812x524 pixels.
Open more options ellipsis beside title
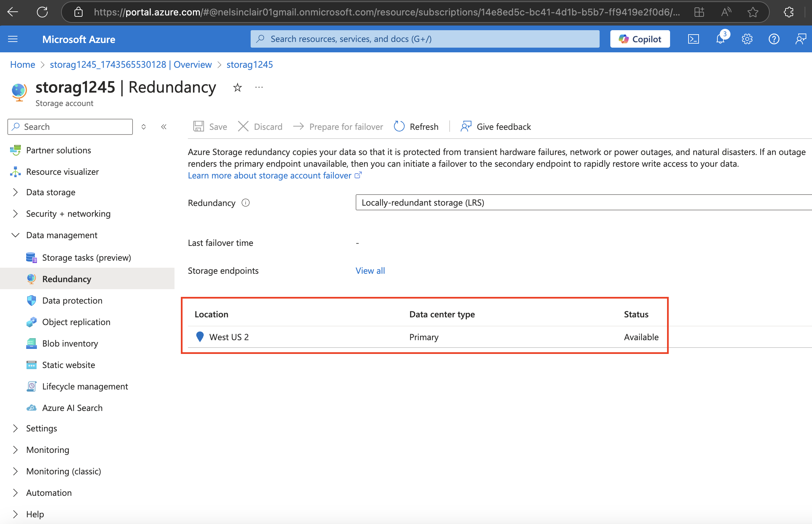(x=259, y=88)
